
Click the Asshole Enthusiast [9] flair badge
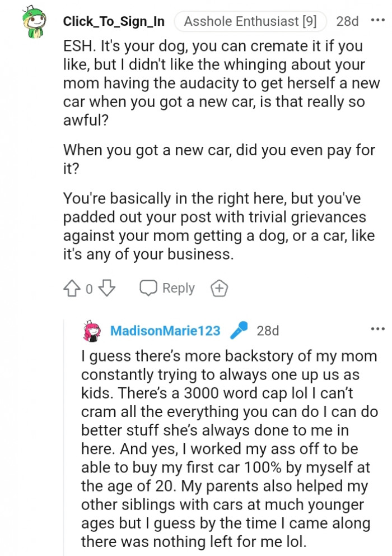[x=250, y=21]
